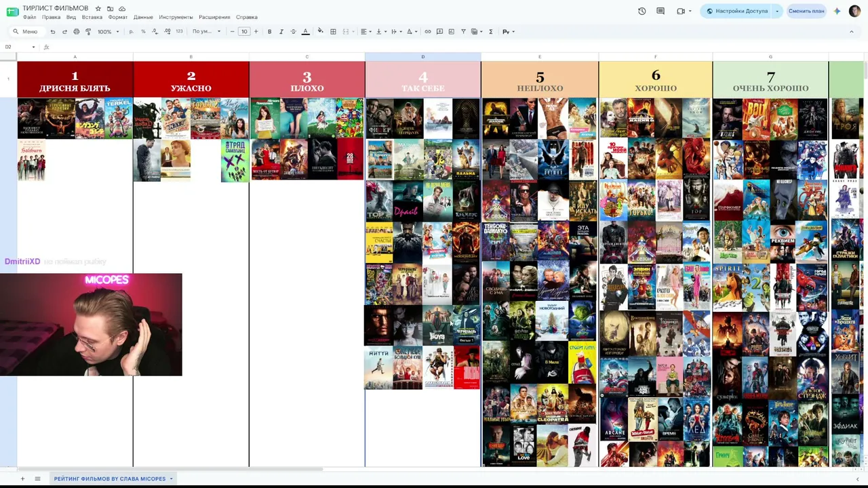Viewport: 868px width, 488px height.
Task: Open the Вид menu
Action: click(x=71, y=18)
